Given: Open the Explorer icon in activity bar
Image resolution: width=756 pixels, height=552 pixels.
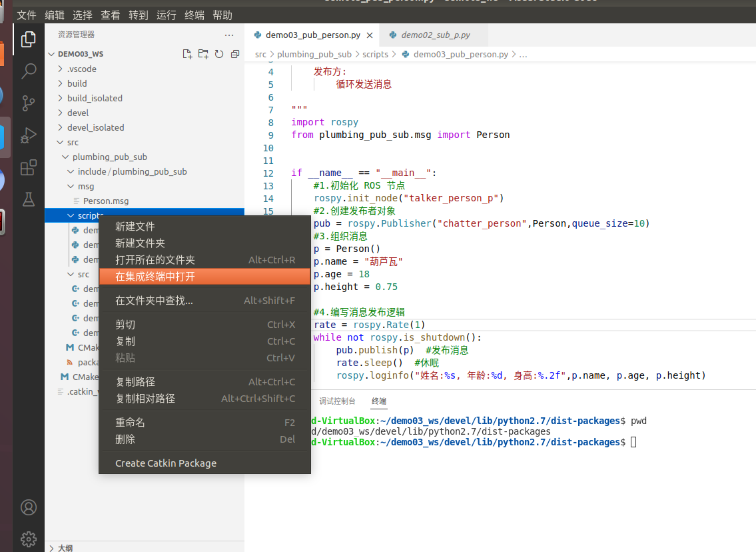Looking at the screenshot, I should [28, 39].
